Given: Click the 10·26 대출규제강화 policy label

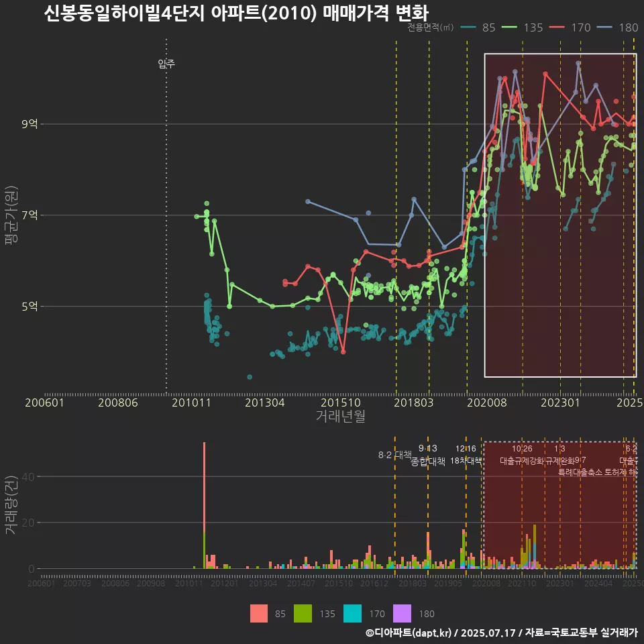Looking at the screenshot, I should tap(522, 455).
